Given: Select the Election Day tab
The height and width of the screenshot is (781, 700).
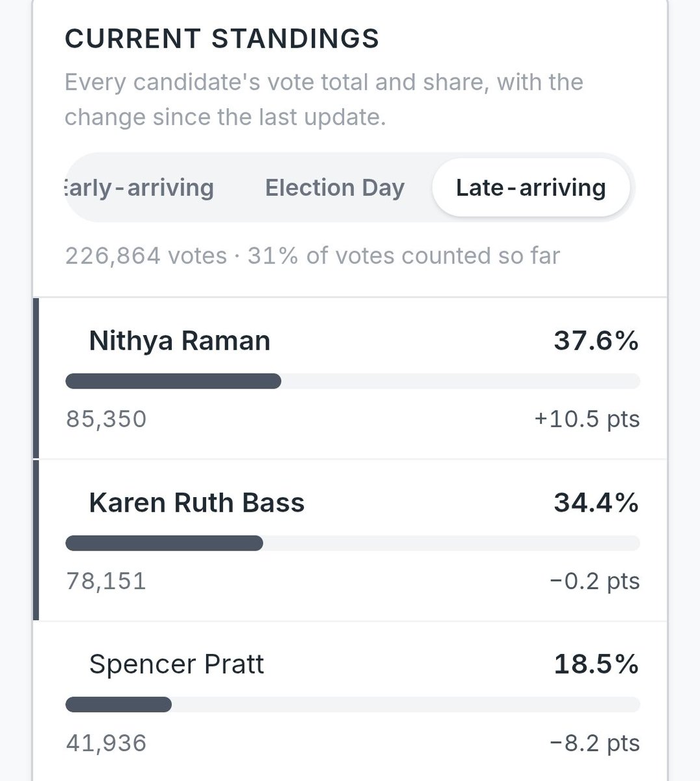Looking at the screenshot, I should pyautogui.click(x=334, y=187).
